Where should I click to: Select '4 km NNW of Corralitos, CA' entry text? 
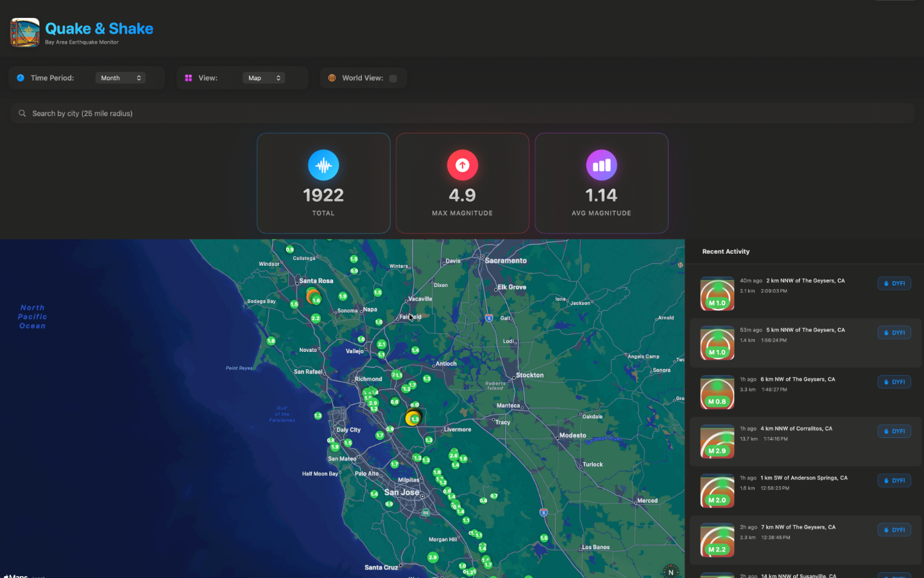(x=796, y=428)
